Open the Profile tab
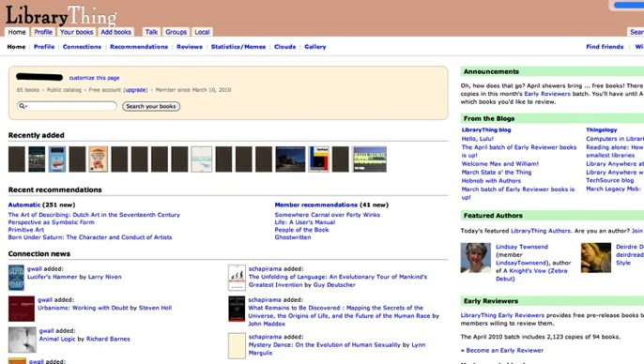 [43, 32]
